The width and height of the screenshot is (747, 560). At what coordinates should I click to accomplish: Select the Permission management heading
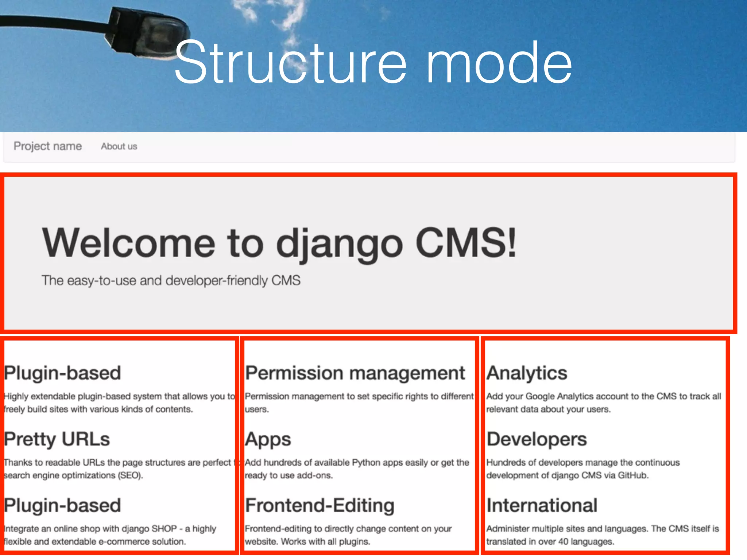[355, 373]
